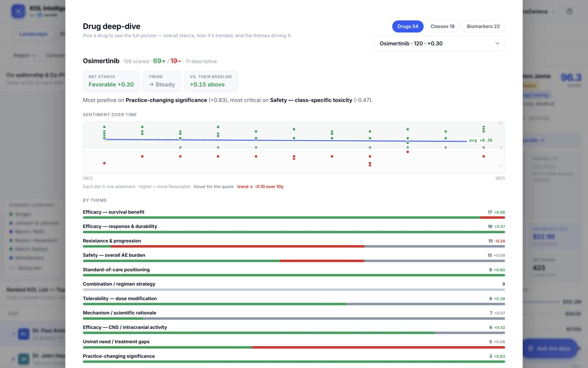Click the Net Stance Favorable +0.30 card
Screen dimensions: 588x368
point(111,81)
